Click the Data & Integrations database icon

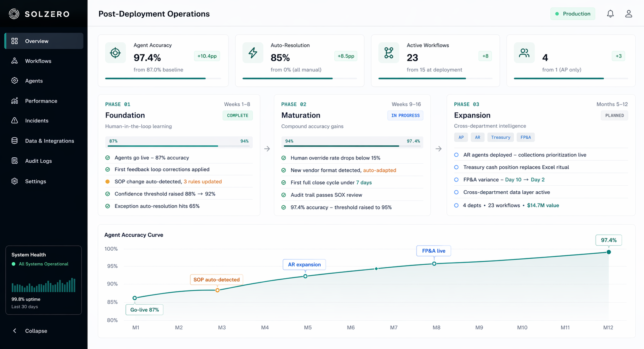tap(15, 141)
